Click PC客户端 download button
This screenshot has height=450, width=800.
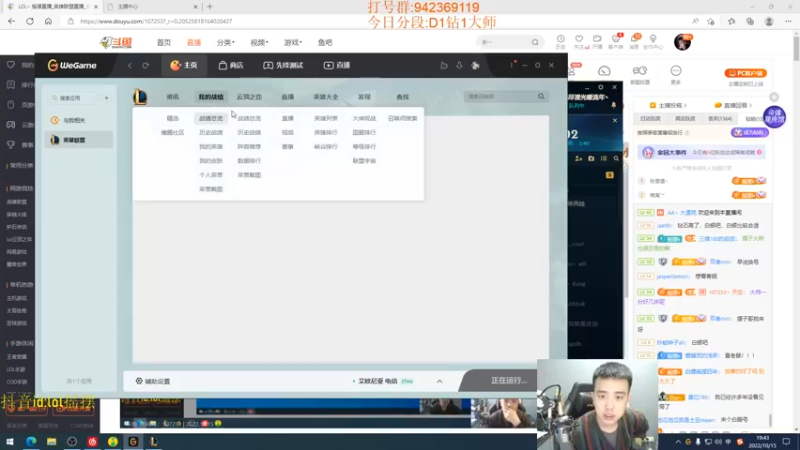745,73
